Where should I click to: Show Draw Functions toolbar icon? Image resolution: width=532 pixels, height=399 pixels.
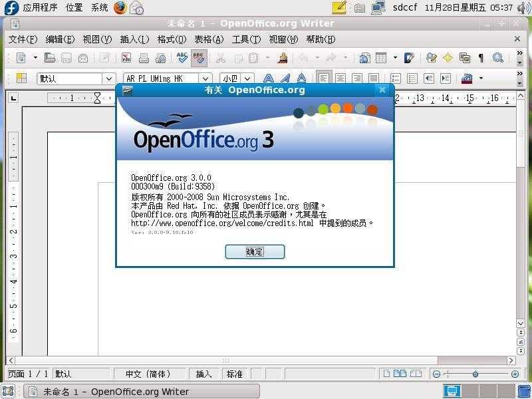[409, 58]
